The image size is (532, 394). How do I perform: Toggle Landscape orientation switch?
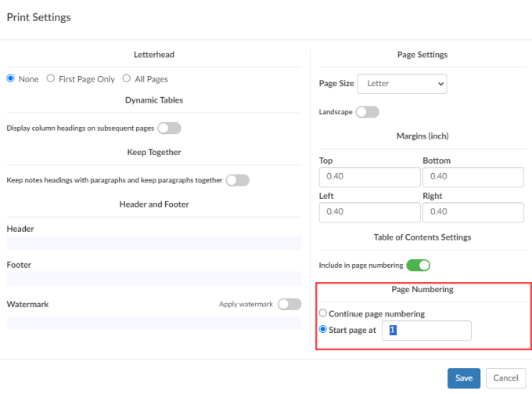(367, 112)
